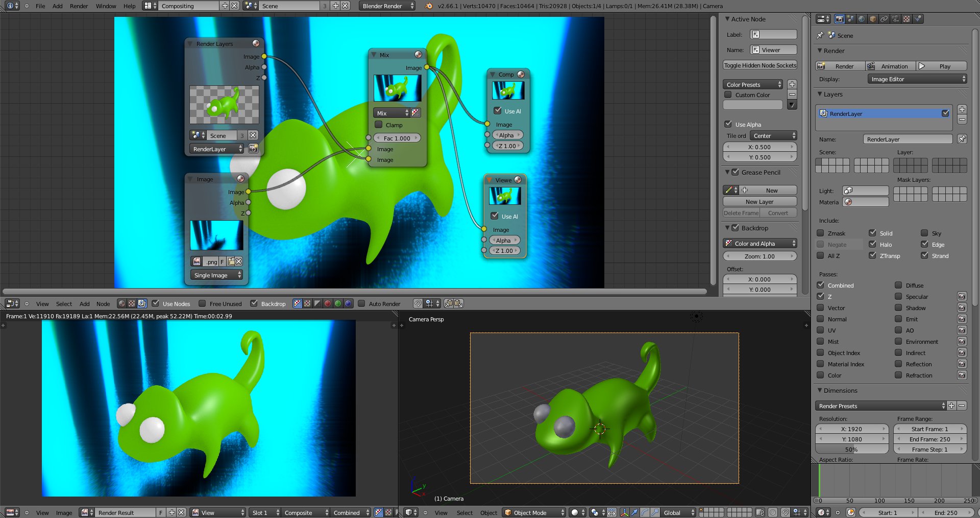Add a new render layer with plus icon
The width and height of the screenshot is (980, 518).
click(962, 109)
